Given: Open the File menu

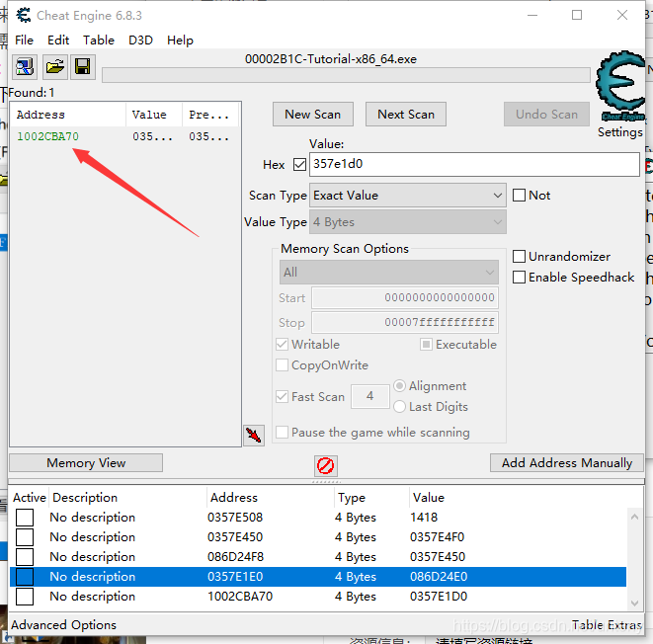Looking at the screenshot, I should [x=24, y=40].
